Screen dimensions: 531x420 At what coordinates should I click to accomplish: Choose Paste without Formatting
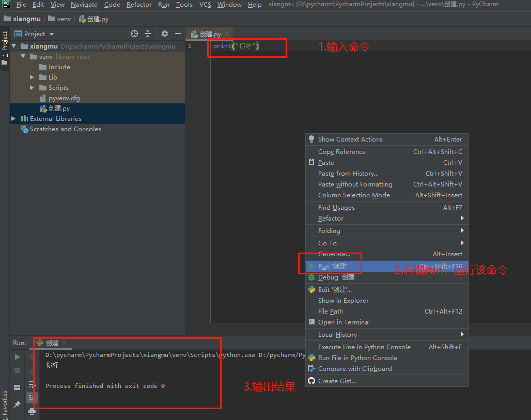coord(387,184)
